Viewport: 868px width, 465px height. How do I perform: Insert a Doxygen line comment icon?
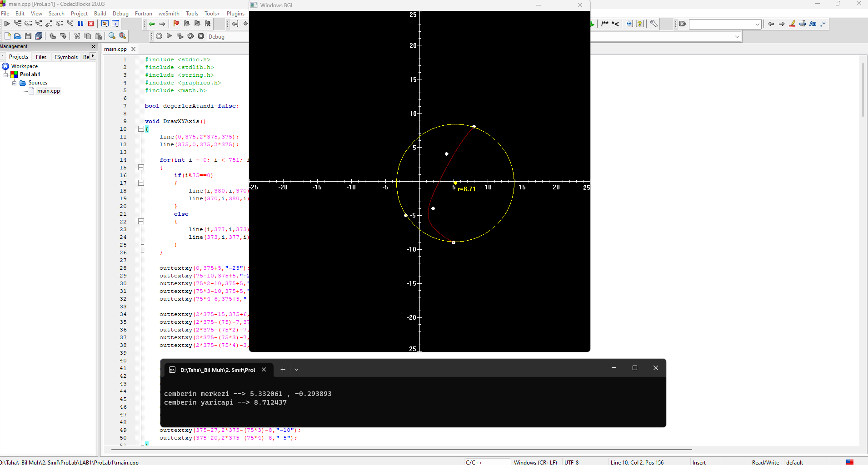coord(615,24)
